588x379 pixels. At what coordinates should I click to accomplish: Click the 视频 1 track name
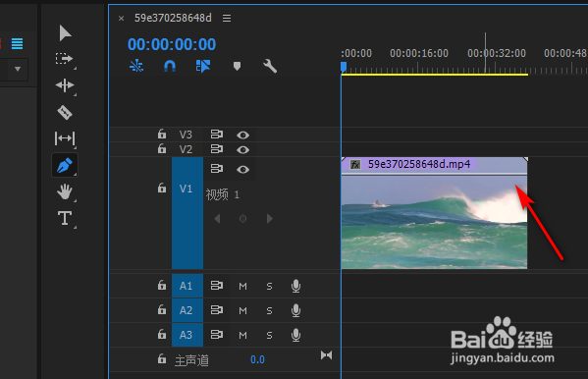(x=223, y=194)
